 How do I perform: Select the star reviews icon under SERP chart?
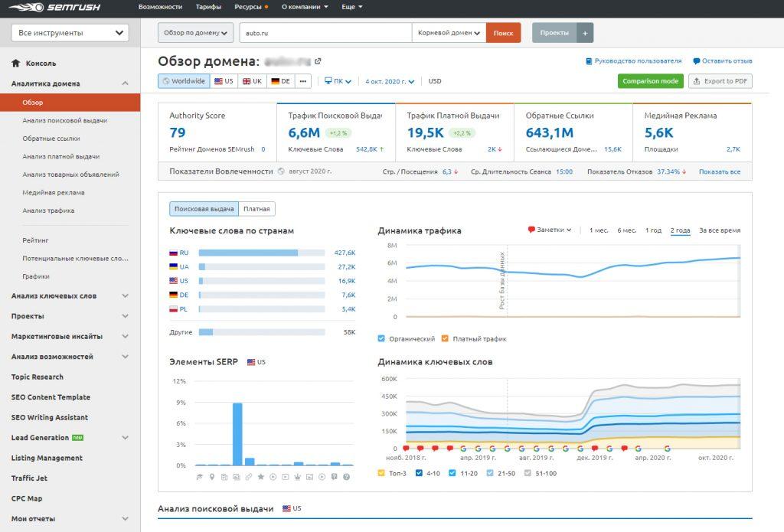pos(260,476)
